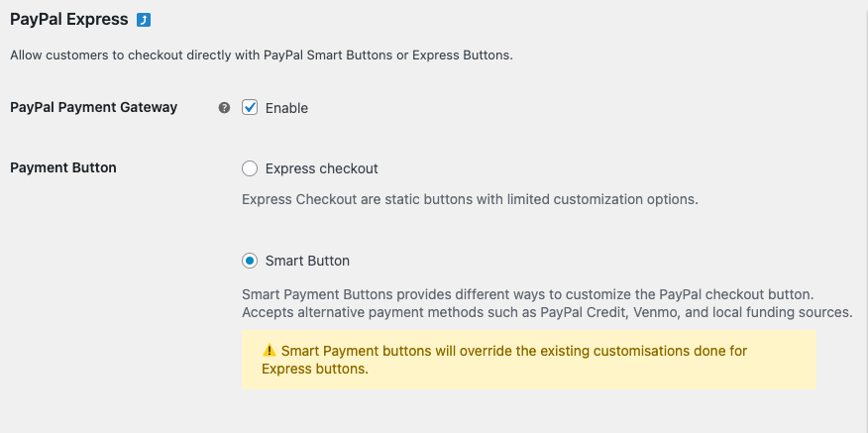Viewport: 868px width, 433px height.
Task: Click the Enable label text
Action: [x=286, y=108]
